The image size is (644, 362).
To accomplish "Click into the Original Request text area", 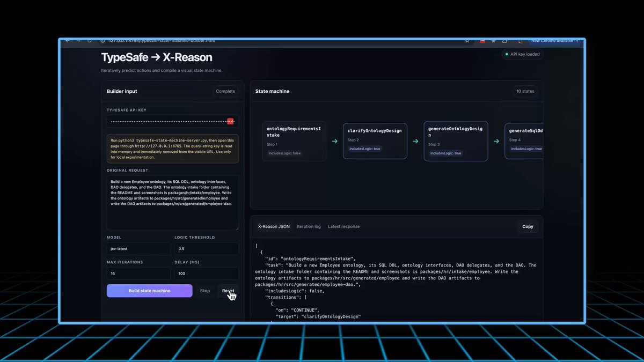I will click(172, 202).
